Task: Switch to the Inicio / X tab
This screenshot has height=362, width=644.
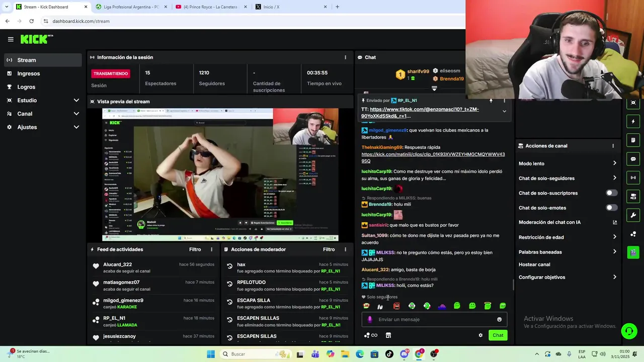Action: click(x=290, y=7)
